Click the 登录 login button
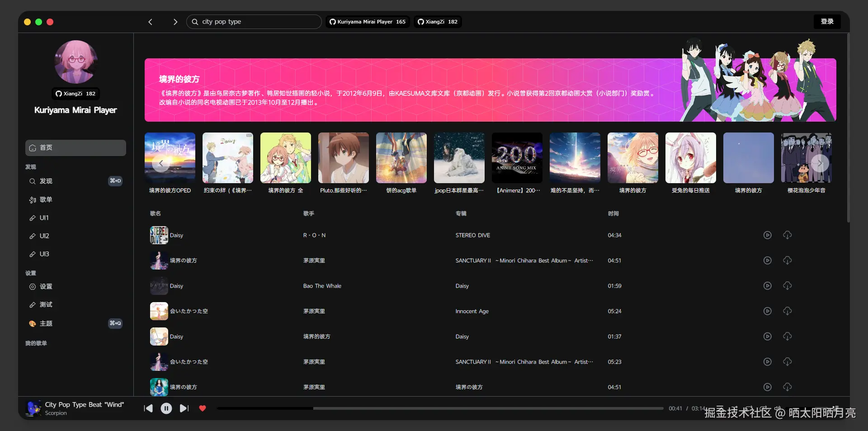Image resolution: width=868 pixels, height=431 pixels. pyautogui.click(x=827, y=22)
